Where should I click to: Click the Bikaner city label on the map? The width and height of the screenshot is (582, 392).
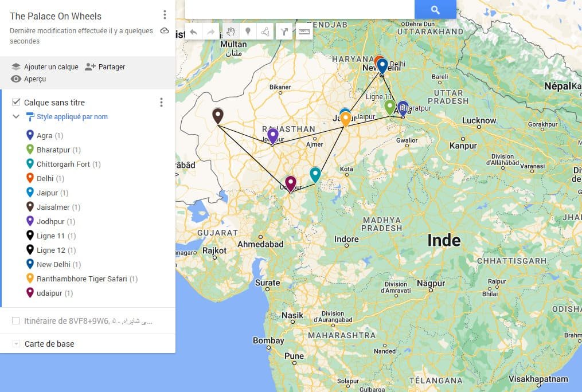click(x=280, y=87)
